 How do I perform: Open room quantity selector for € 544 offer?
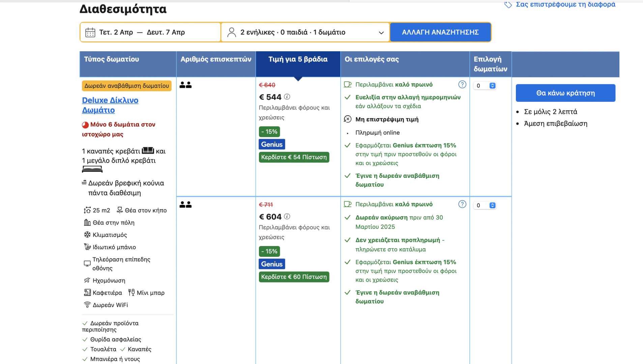[x=485, y=86]
